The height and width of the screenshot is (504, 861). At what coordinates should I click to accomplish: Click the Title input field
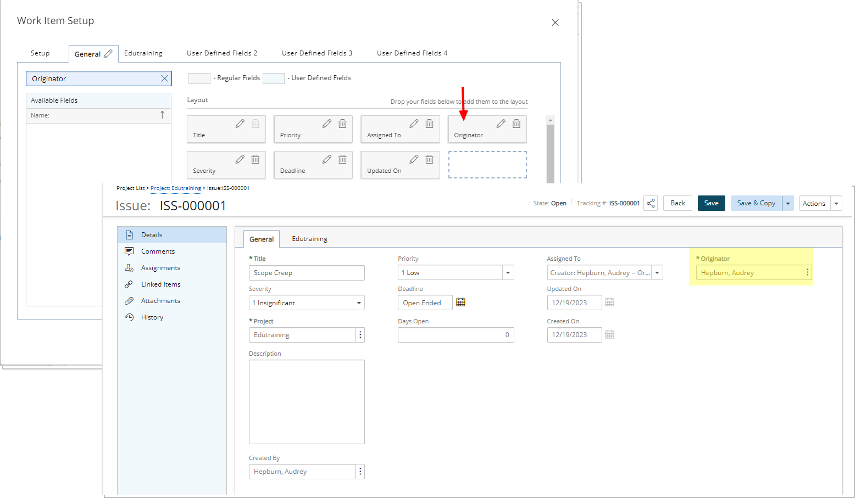[x=307, y=273]
